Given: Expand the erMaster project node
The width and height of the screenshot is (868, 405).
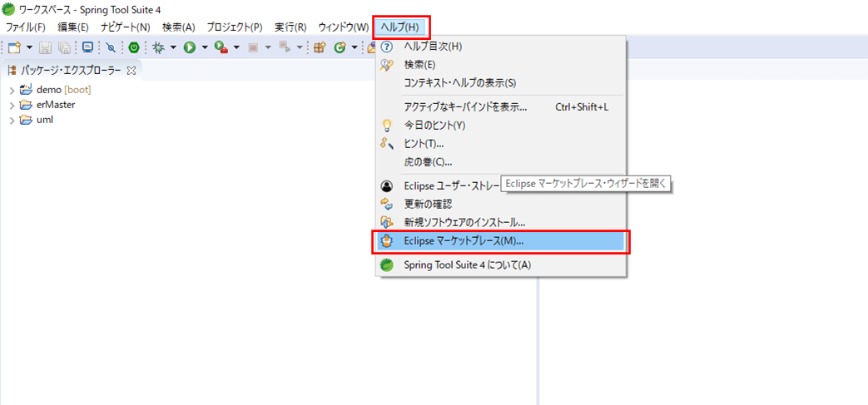Looking at the screenshot, I should [x=12, y=105].
